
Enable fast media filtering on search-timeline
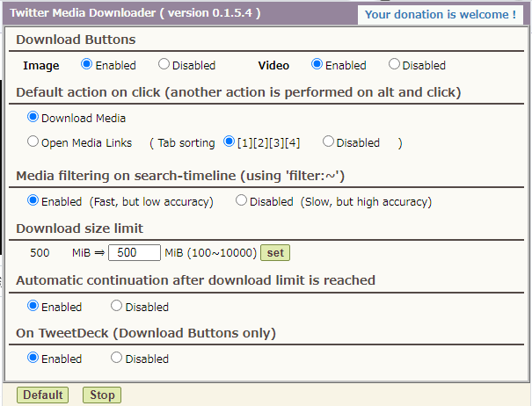pyautogui.click(x=33, y=200)
